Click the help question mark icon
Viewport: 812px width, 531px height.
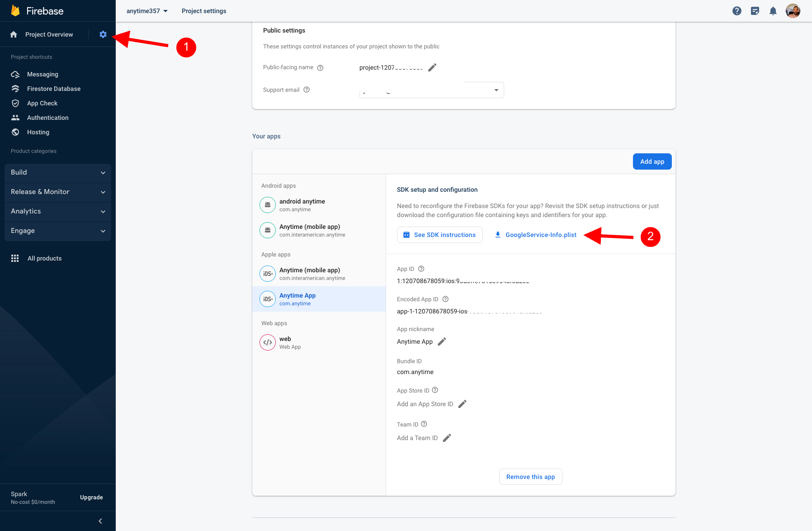(737, 11)
